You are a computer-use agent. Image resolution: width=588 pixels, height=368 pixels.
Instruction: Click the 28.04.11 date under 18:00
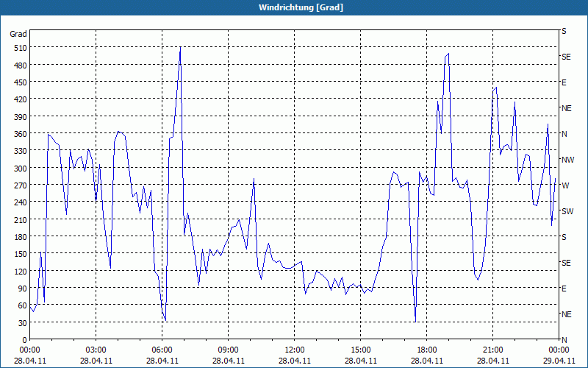click(426, 361)
